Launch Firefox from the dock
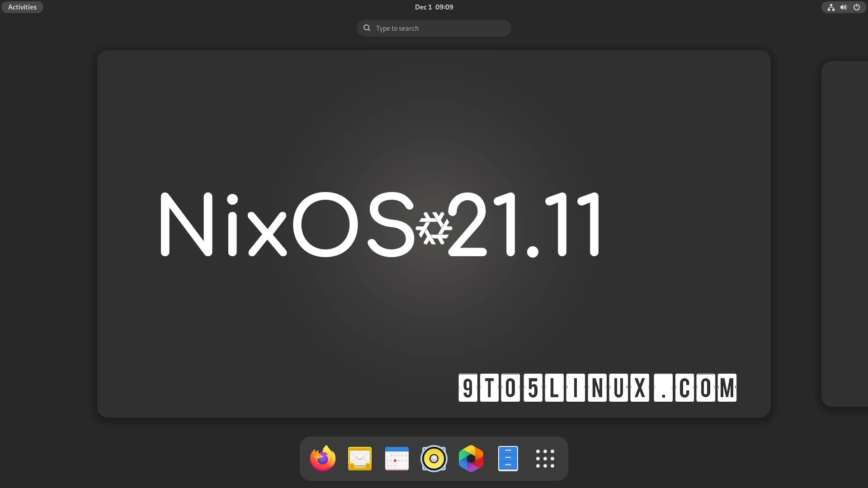The image size is (868, 488). pos(322,458)
